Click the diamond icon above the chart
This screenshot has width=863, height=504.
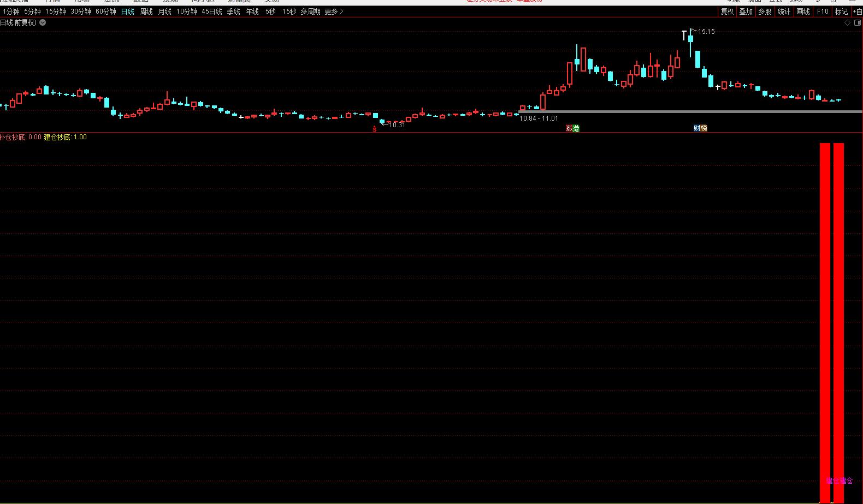point(848,23)
